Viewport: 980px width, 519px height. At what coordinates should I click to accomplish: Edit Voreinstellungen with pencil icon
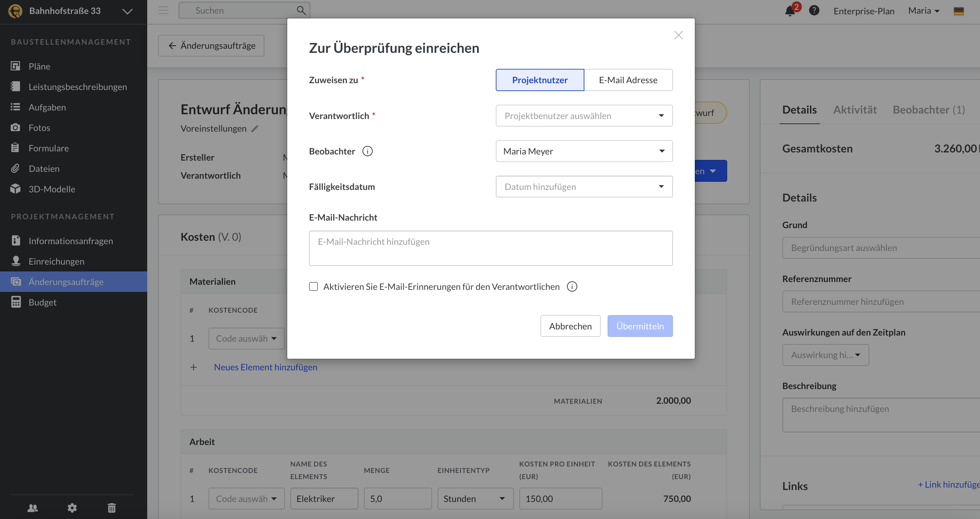255,128
